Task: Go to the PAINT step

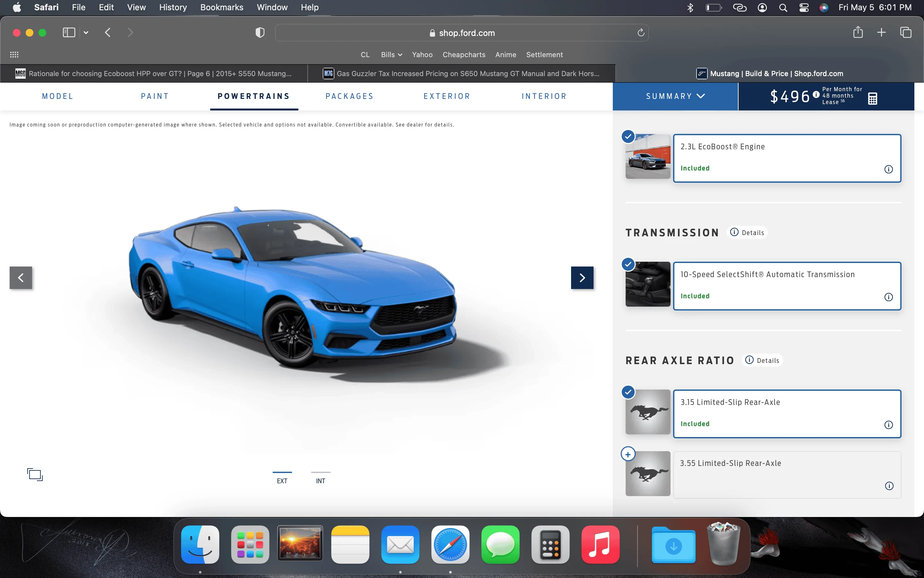Action: pos(155,96)
